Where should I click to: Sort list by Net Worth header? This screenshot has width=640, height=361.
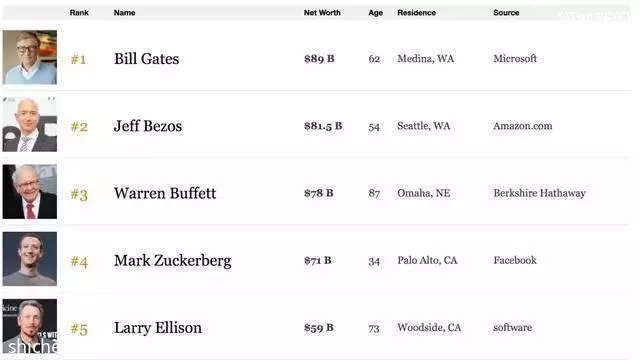pos(322,13)
